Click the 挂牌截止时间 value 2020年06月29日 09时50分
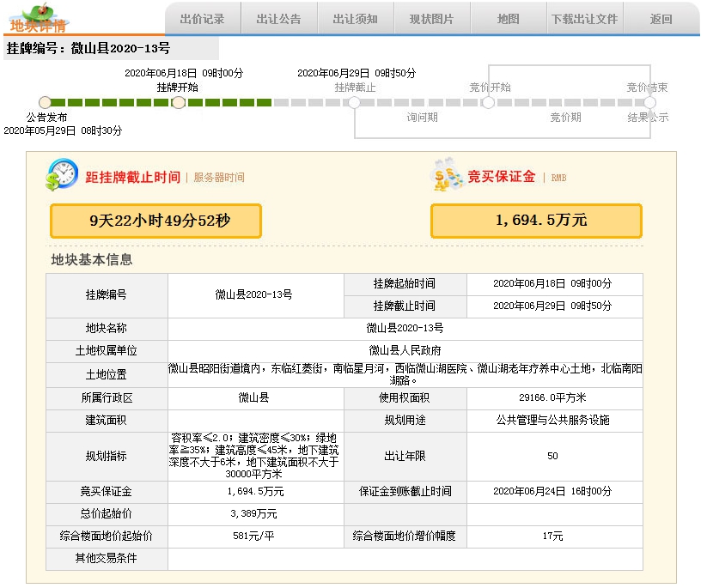The width and height of the screenshot is (707, 588). tap(552, 306)
